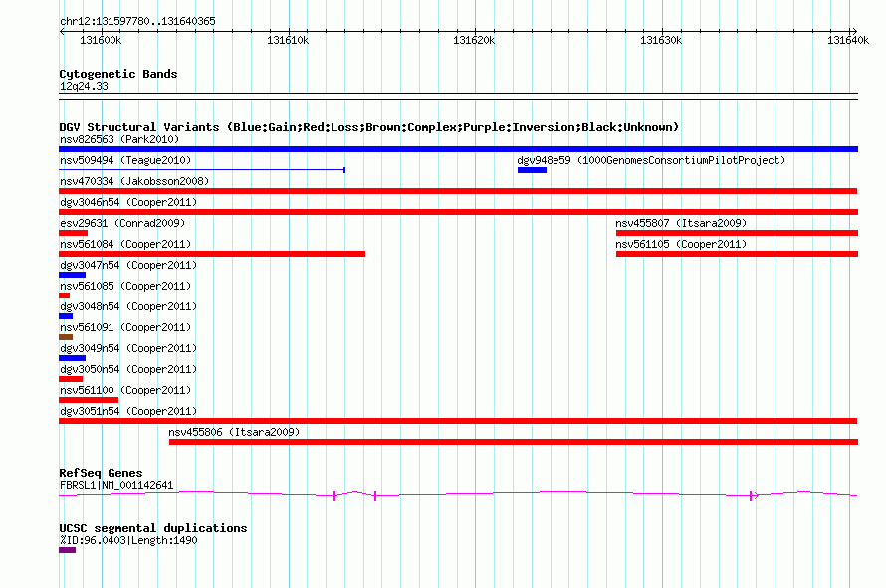
Task: Open the nsv455806 (Itsara2009) label
Action: (234, 432)
